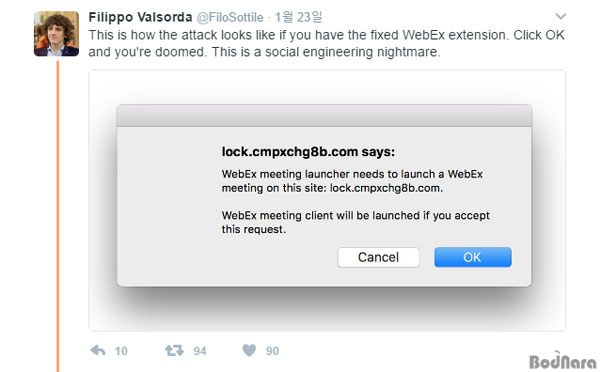600x372 pixels.
Task: Click the orange conversation thread line
Action: [x=58, y=216]
